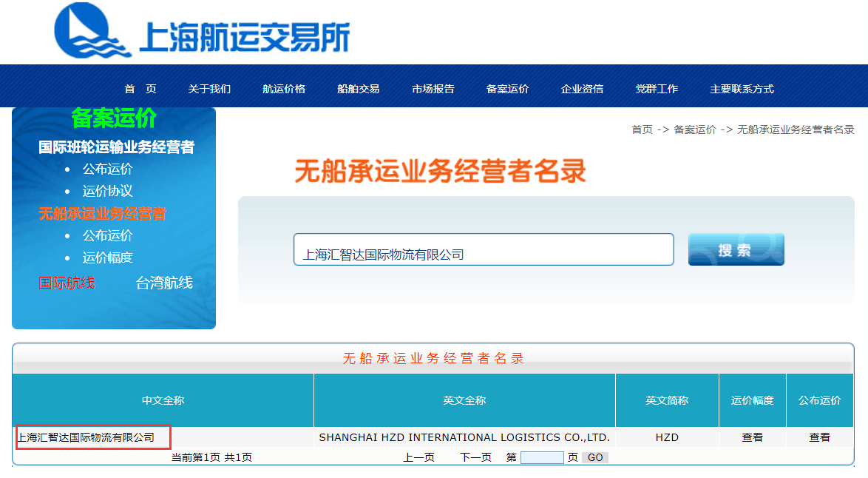The image size is (868, 478).
Task: Select 关于我们 in the navigation bar
Action: click(209, 88)
